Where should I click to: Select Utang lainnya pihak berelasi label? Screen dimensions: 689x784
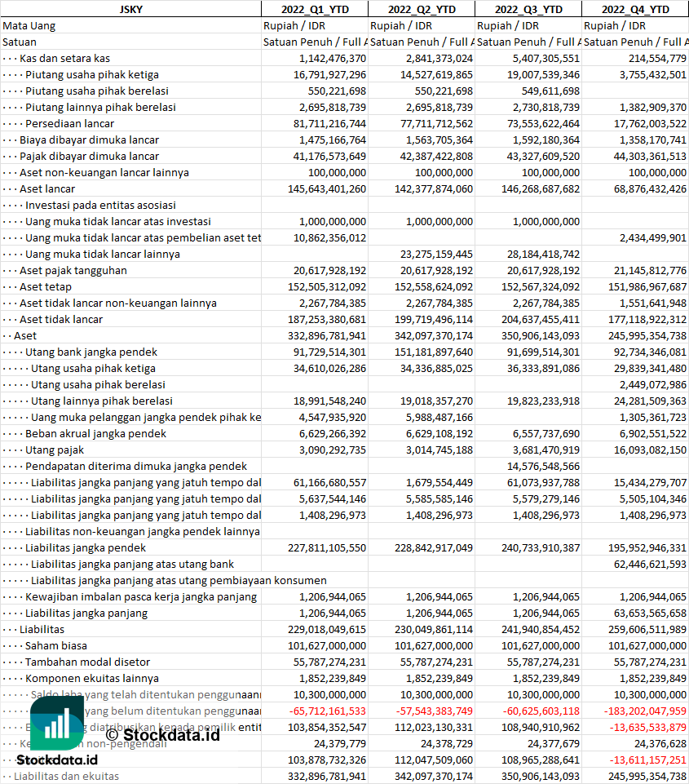(x=101, y=401)
